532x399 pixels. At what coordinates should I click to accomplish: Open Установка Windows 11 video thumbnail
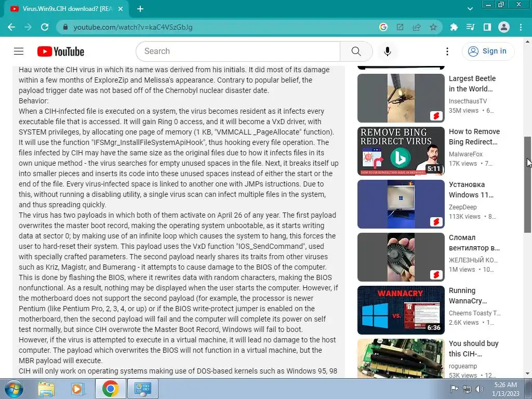pos(401,204)
